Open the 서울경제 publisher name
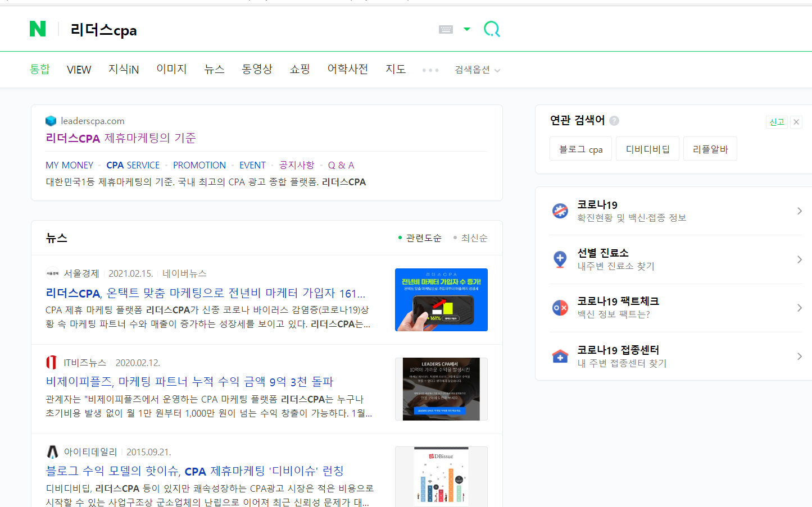 tap(81, 273)
